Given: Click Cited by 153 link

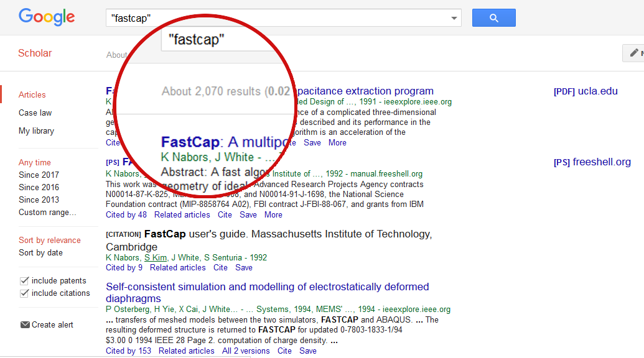Looking at the screenshot, I should [128, 351].
